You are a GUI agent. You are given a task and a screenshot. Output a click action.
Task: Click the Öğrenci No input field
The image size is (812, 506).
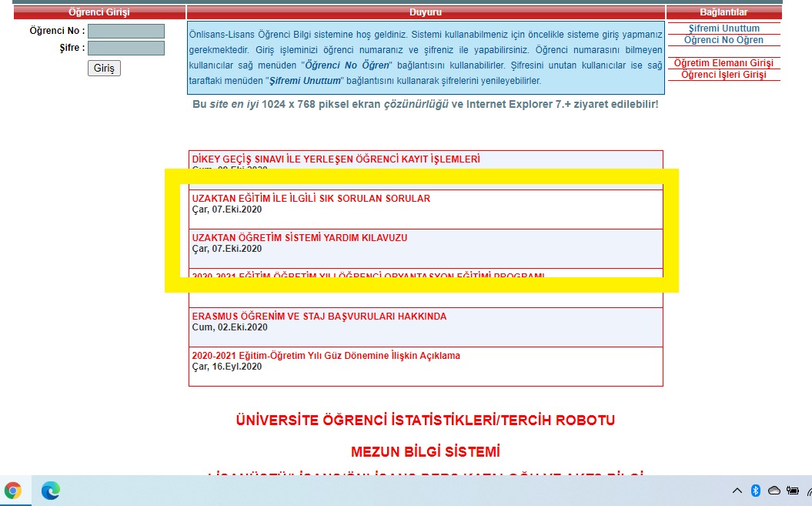tap(126, 32)
